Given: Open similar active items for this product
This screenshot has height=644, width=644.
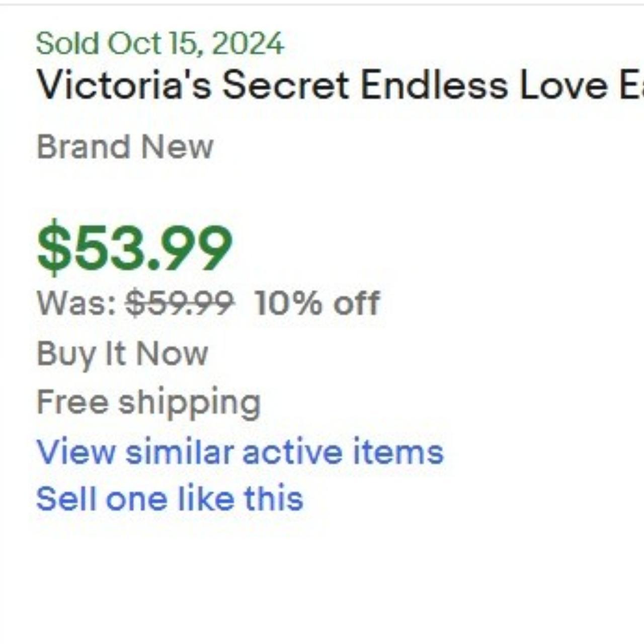Looking at the screenshot, I should 240,452.
